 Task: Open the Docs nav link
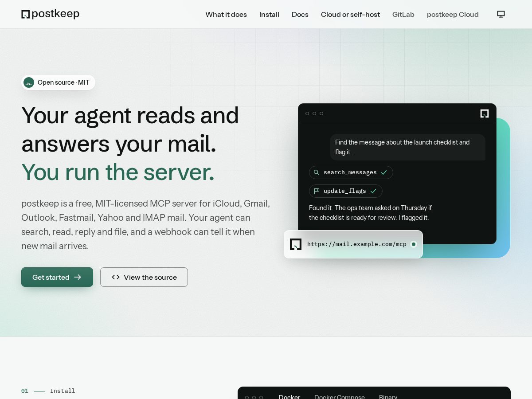click(x=300, y=14)
